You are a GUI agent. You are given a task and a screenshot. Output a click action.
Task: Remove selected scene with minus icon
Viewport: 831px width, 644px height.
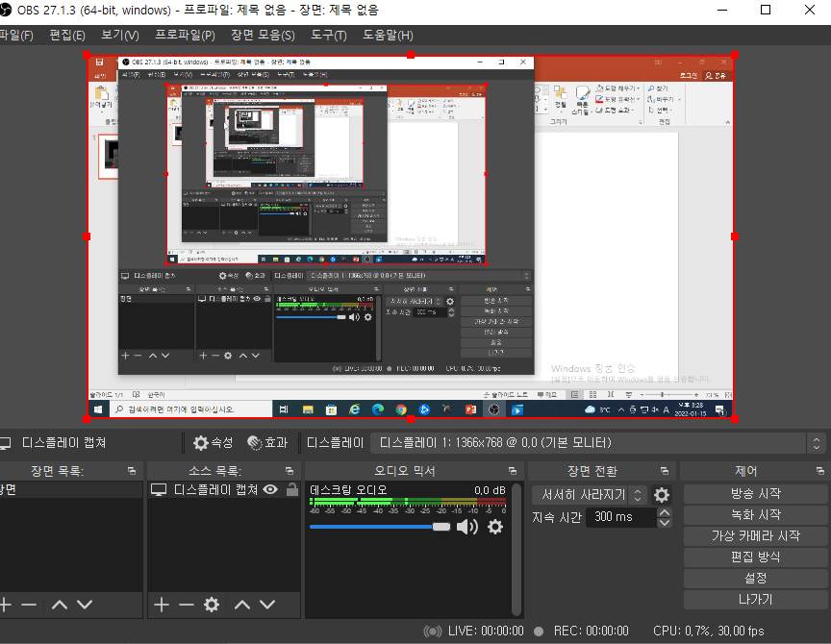point(29,605)
